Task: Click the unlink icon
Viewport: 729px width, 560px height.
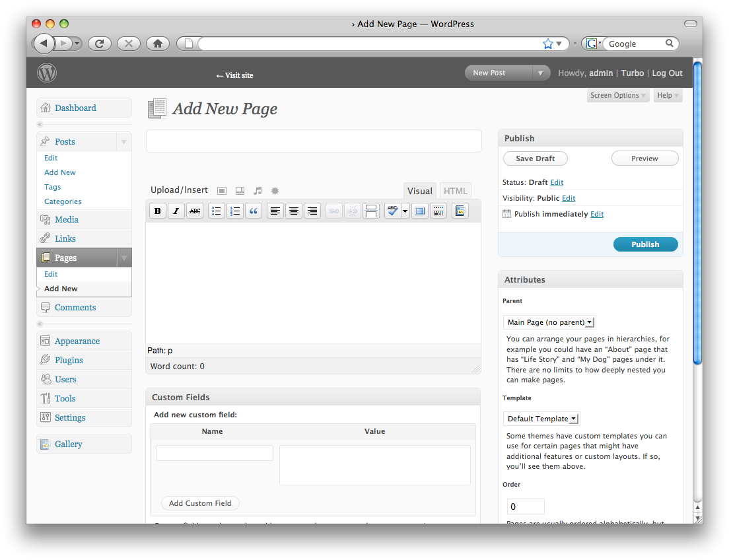Action: point(353,211)
